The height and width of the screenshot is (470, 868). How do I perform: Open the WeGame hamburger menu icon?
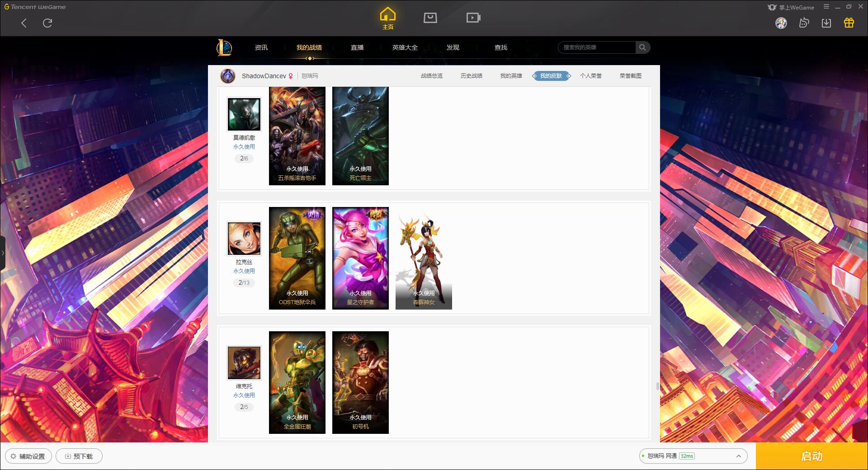coord(826,7)
